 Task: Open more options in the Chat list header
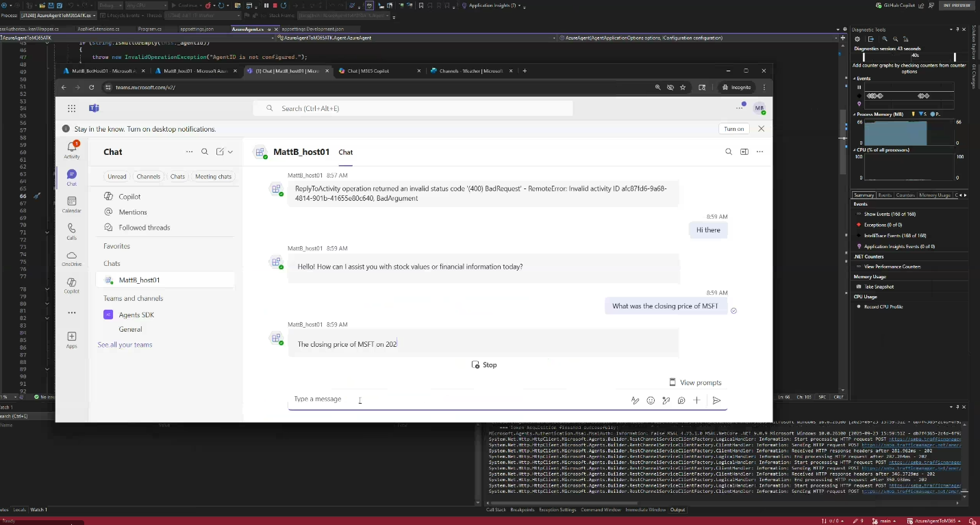(189, 152)
